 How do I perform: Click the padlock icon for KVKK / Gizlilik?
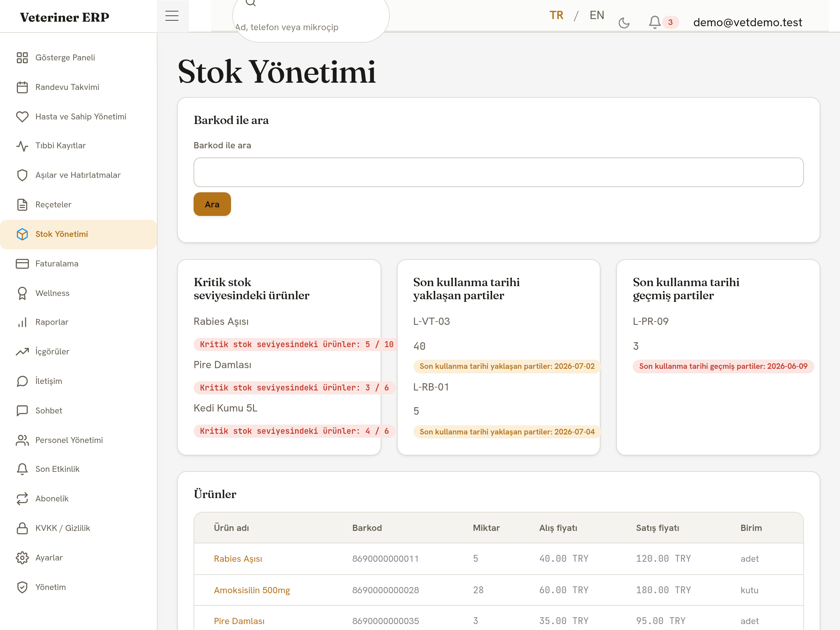click(x=22, y=528)
